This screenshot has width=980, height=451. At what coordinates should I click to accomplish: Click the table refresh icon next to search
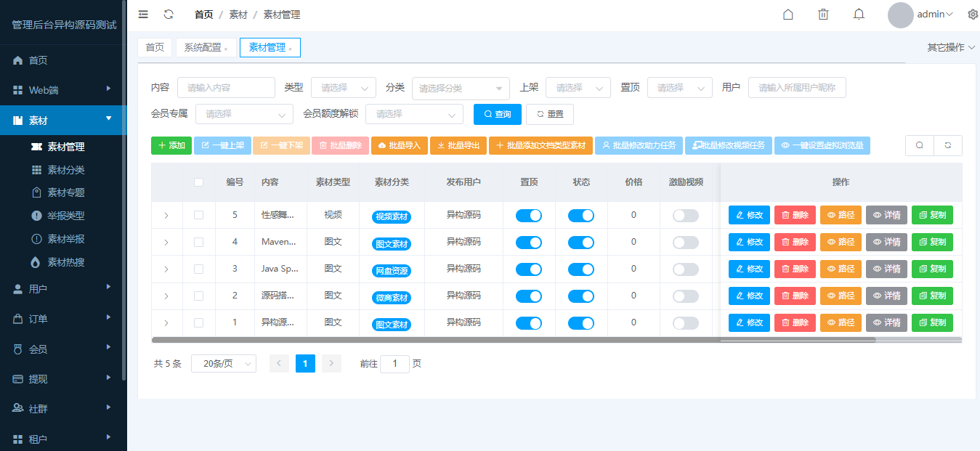coord(948,145)
